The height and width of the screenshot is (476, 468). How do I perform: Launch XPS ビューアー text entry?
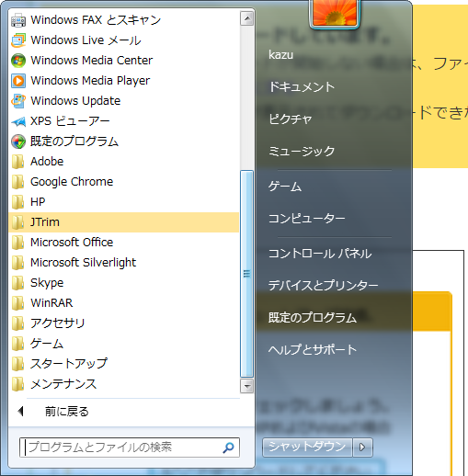(x=70, y=121)
